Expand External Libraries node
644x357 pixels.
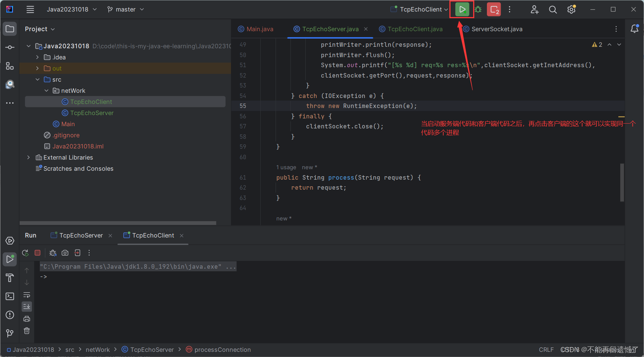coord(29,157)
